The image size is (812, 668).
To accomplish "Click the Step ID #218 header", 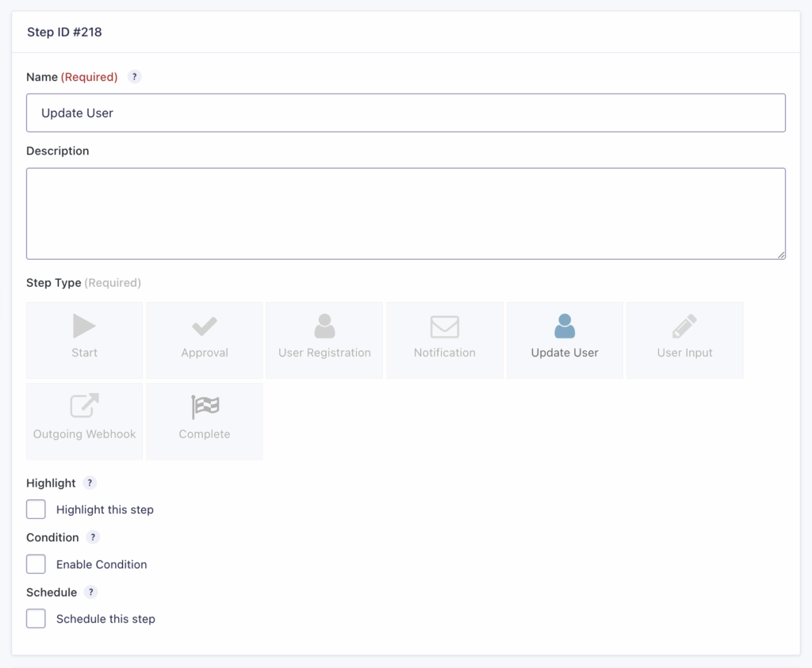I will coord(63,32).
